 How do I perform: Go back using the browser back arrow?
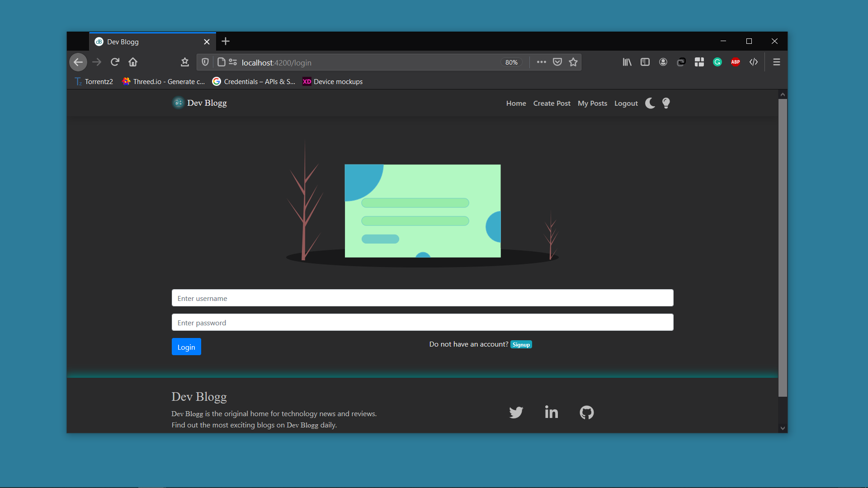point(78,62)
